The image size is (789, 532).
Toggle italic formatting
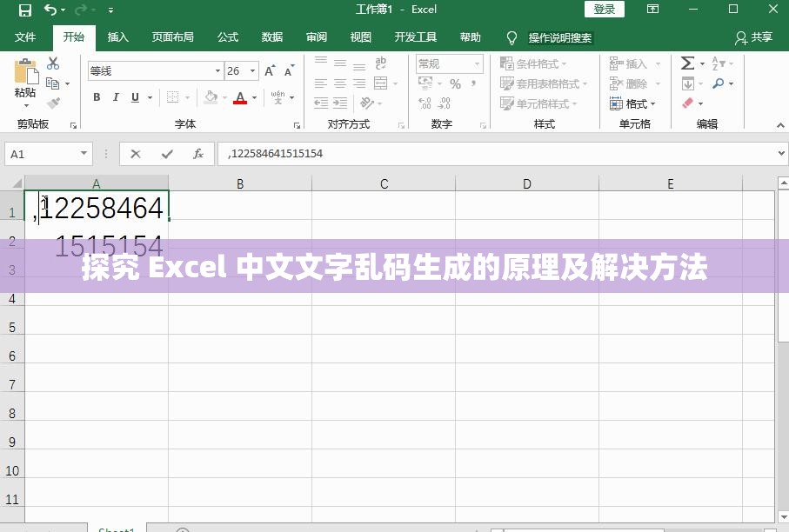coord(116,97)
